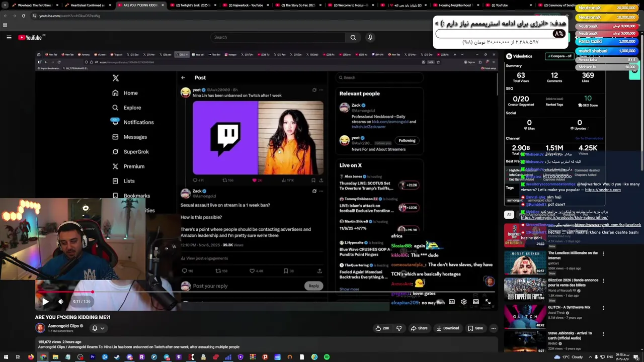Open Task View on the taskbar
The image size is (644, 362).
tap(18, 357)
